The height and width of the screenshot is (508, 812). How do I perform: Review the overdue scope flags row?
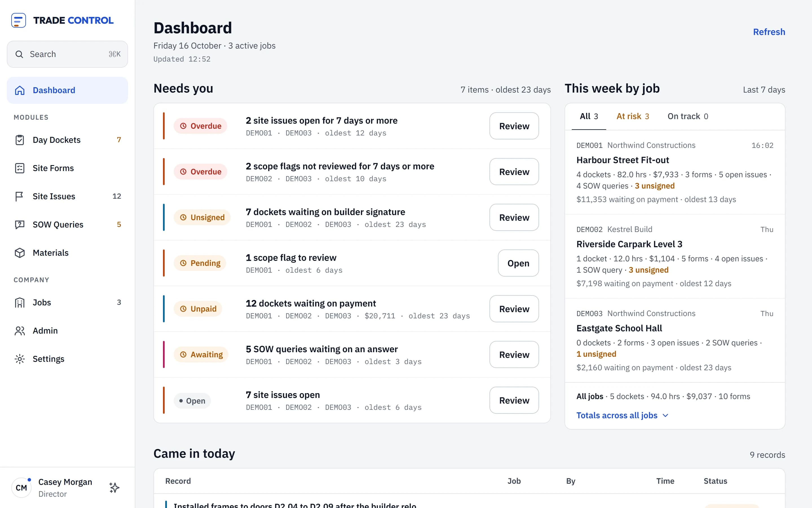pyautogui.click(x=514, y=172)
